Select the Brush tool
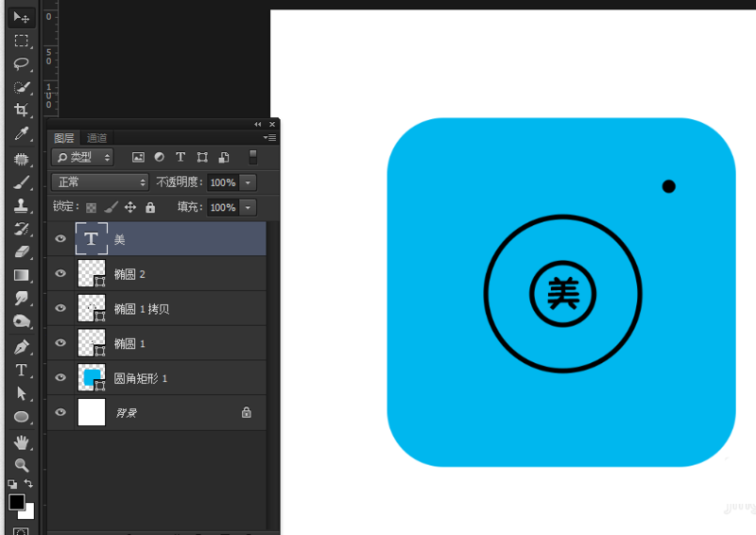Viewport: 756px width, 535px height. tap(21, 181)
